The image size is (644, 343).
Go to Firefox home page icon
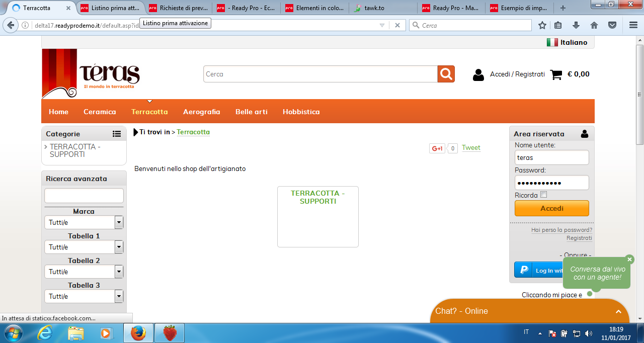[594, 25]
